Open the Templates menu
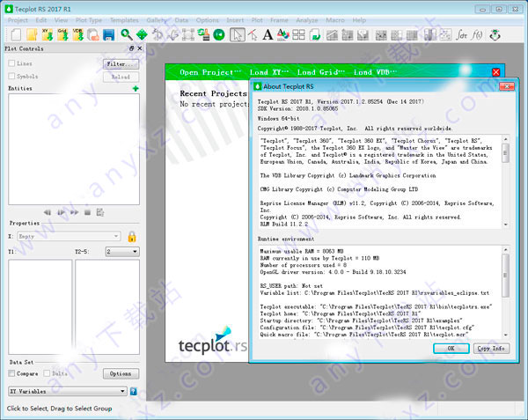Screen dimensions: 528x420 tap(124, 20)
